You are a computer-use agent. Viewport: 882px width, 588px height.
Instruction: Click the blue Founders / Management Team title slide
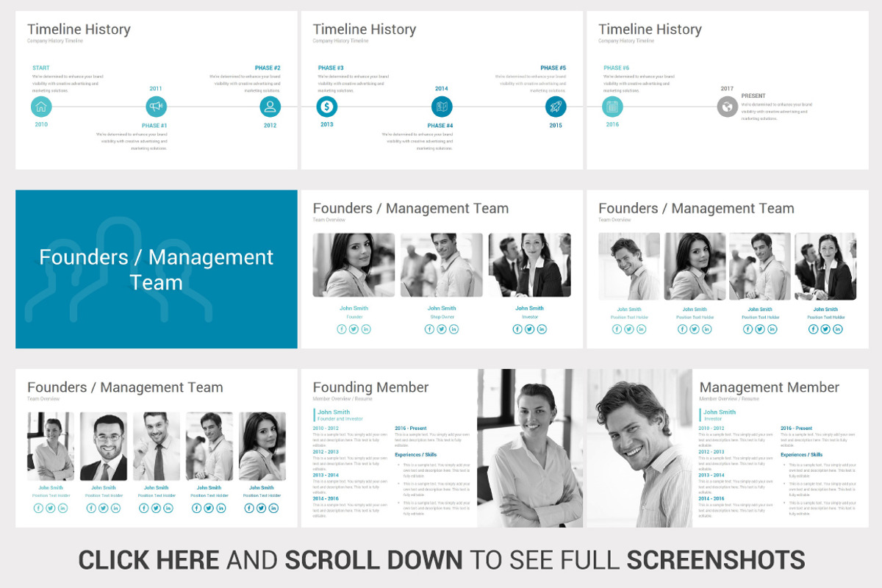pos(157,269)
